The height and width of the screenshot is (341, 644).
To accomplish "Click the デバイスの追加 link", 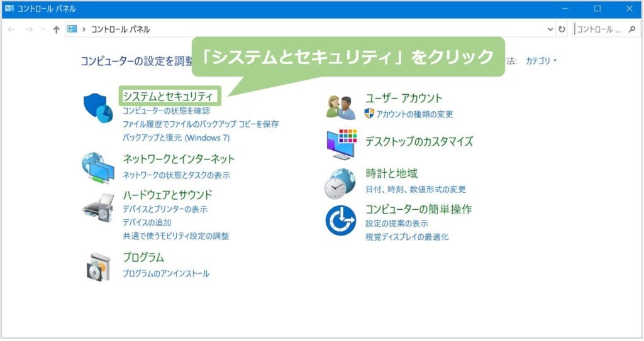I will point(147,222).
